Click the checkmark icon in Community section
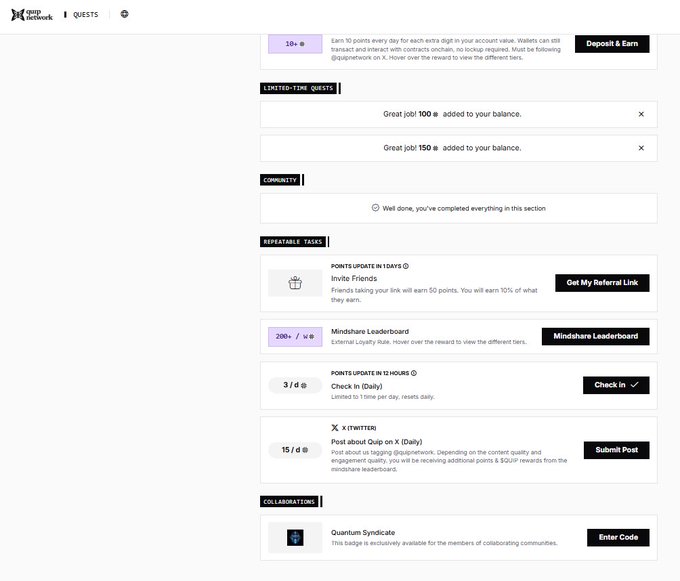This screenshot has height=581, width=680. pos(376,208)
